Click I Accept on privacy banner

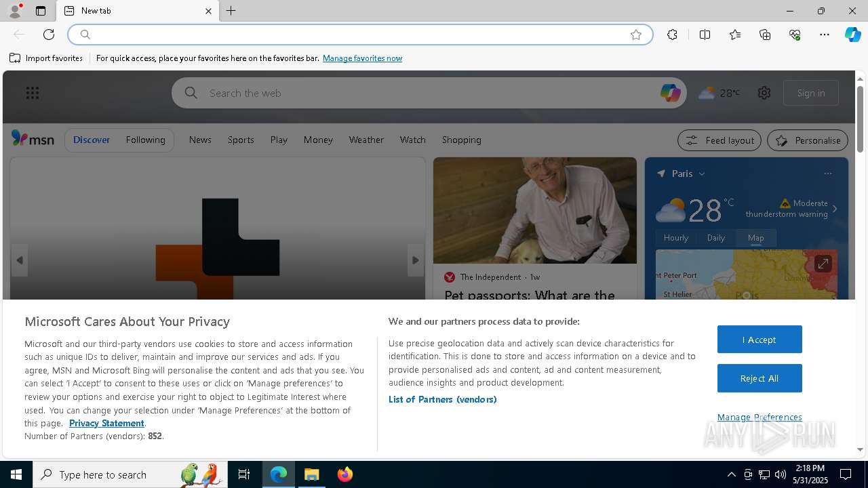[759, 340]
